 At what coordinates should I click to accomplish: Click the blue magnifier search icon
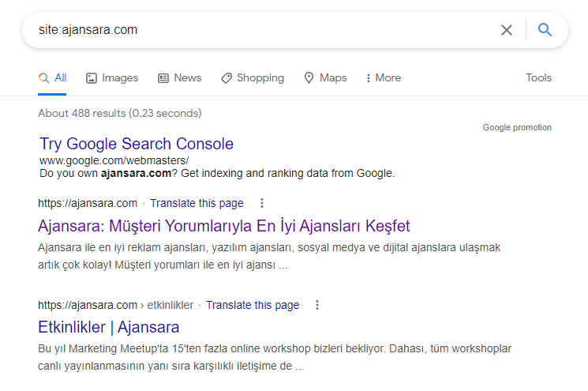pos(545,30)
